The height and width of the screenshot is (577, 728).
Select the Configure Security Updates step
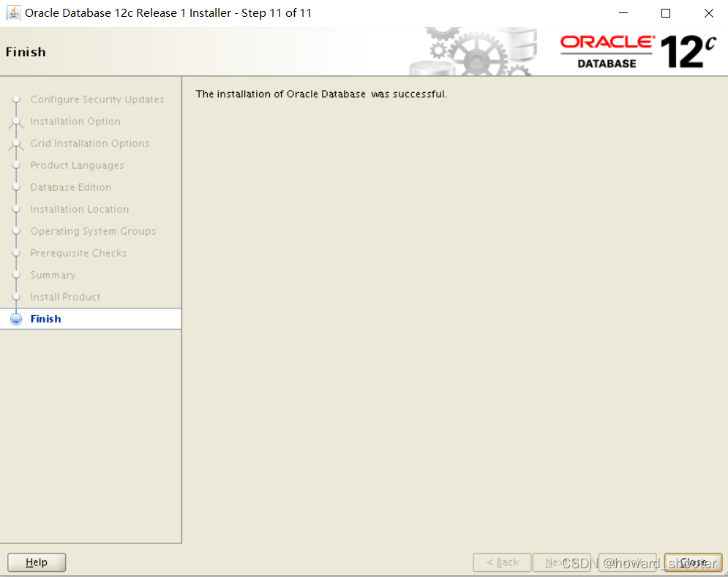click(x=97, y=99)
